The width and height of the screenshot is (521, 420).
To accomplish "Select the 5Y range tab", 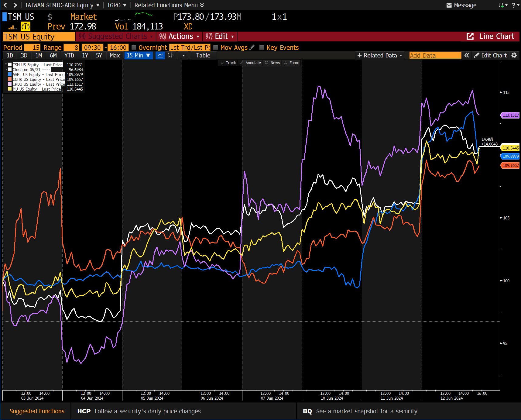I will (99, 55).
